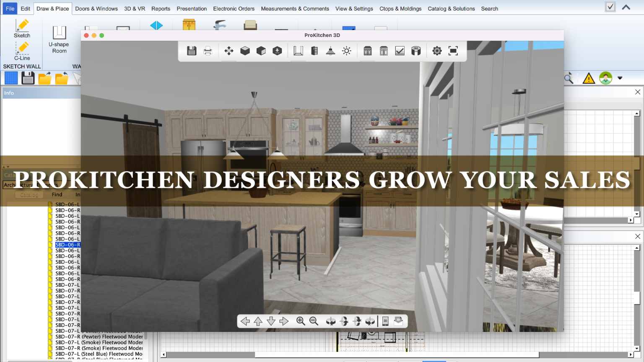Image resolution: width=644 pixels, height=362 pixels.
Task: Show the yellow warning triangle alerts
Action: coord(589,78)
